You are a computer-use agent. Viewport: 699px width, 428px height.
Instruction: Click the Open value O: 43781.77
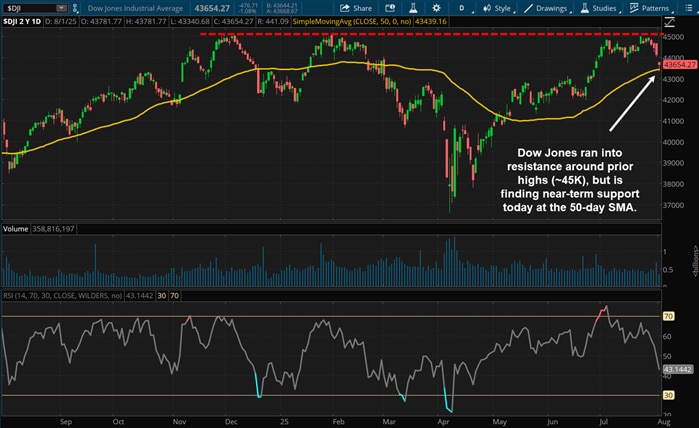coord(101,21)
